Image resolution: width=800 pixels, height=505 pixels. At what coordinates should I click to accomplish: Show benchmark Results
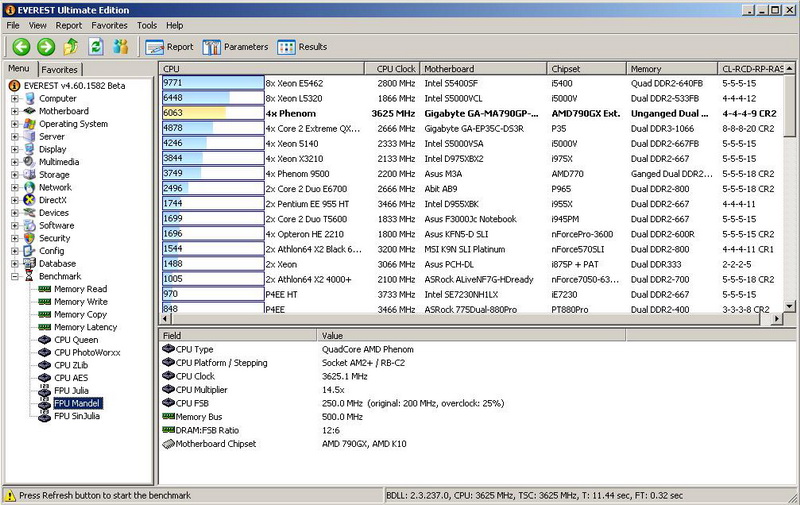pyautogui.click(x=302, y=47)
